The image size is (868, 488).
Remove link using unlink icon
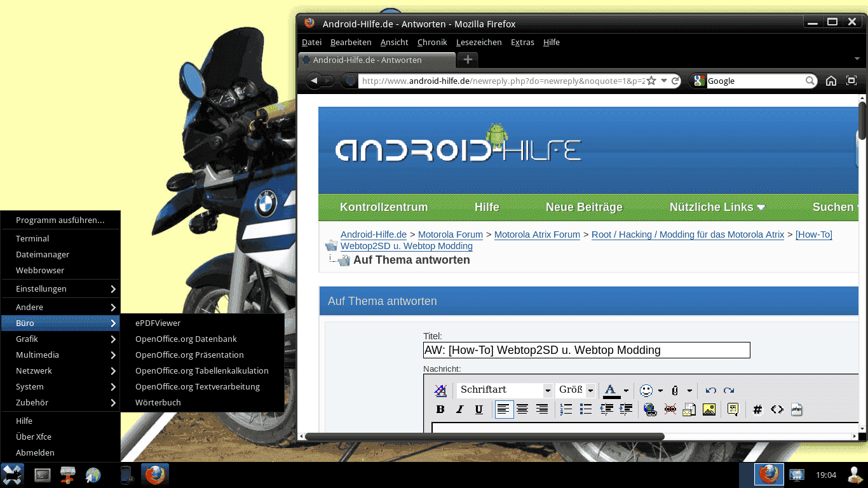[x=670, y=410]
